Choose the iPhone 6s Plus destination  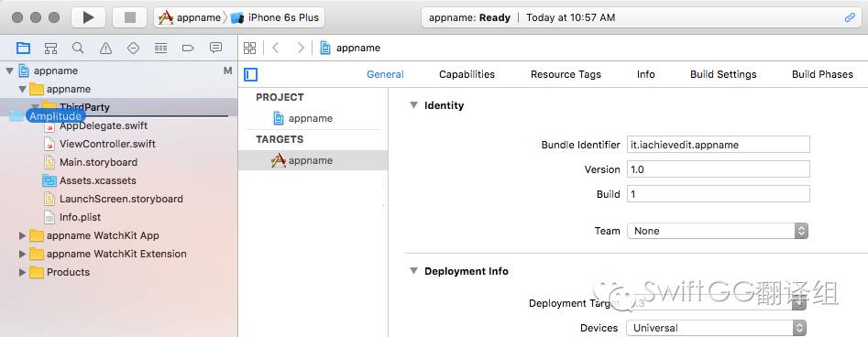tap(275, 17)
